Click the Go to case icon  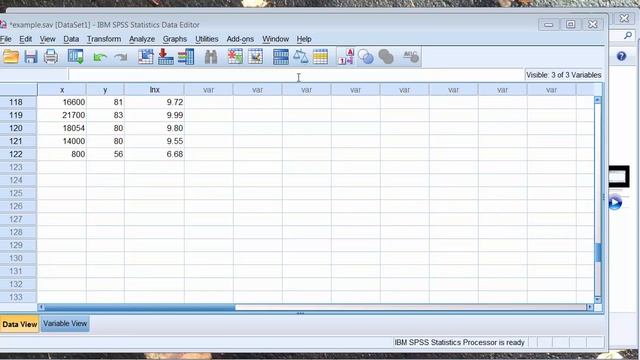146,57
